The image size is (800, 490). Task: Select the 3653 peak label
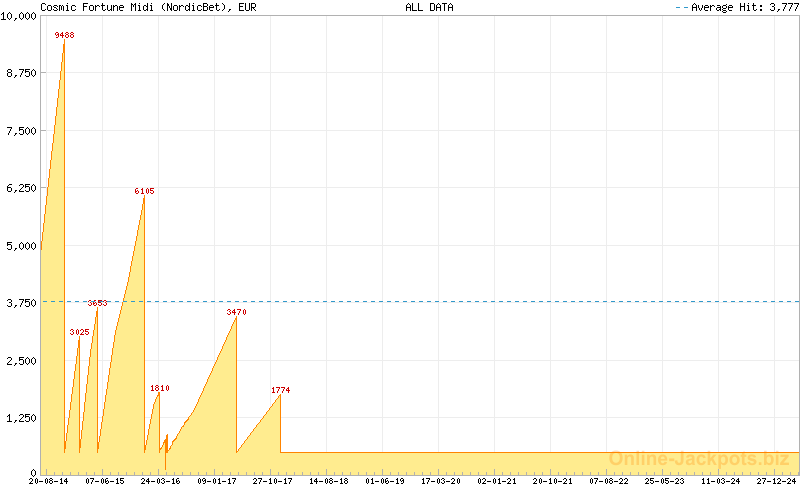point(97,303)
